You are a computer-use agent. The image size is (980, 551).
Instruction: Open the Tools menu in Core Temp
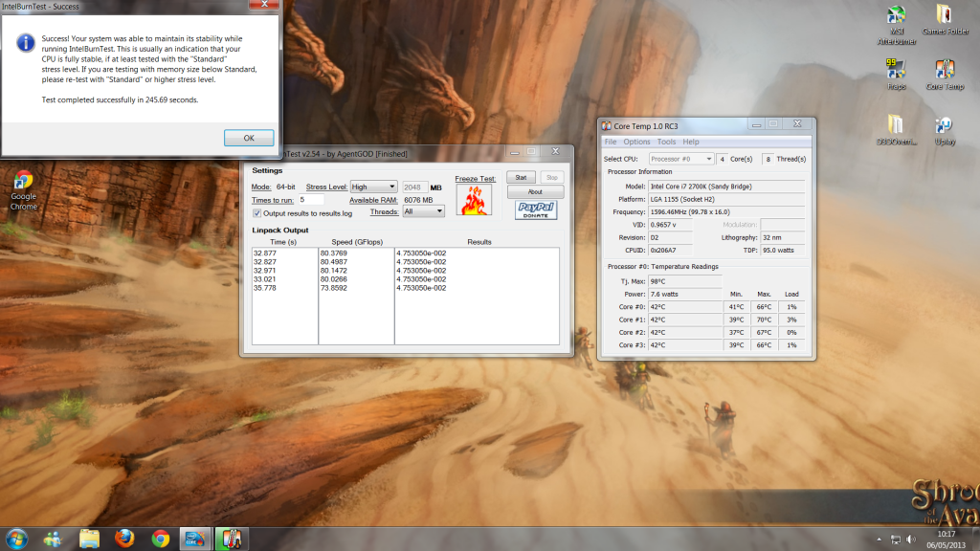(x=665, y=142)
